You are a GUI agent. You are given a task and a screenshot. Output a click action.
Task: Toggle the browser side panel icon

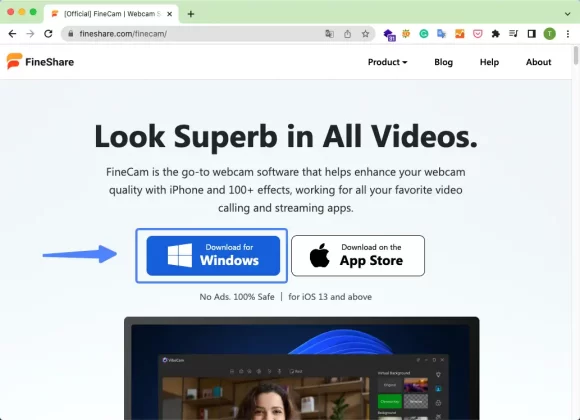pyautogui.click(x=532, y=34)
